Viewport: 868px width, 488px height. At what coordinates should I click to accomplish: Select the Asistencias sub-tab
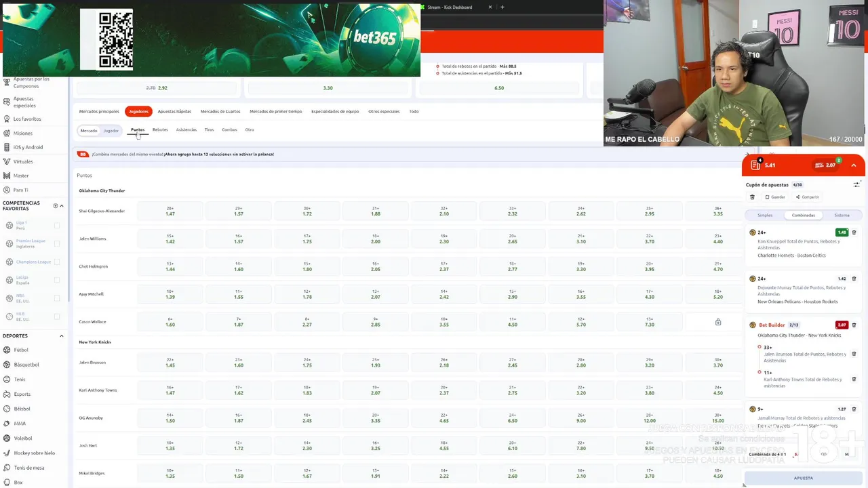click(x=186, y=129)
